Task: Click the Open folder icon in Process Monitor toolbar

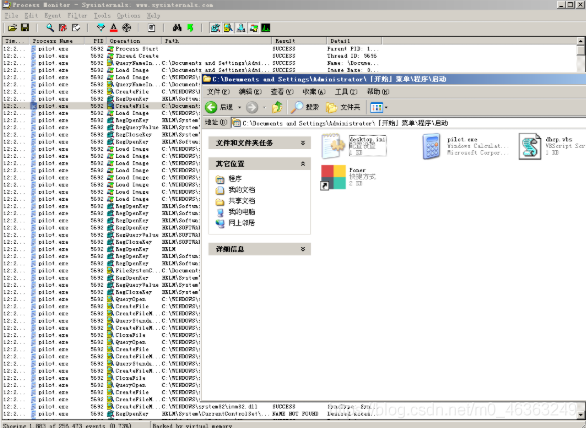Action: (12, 28)
